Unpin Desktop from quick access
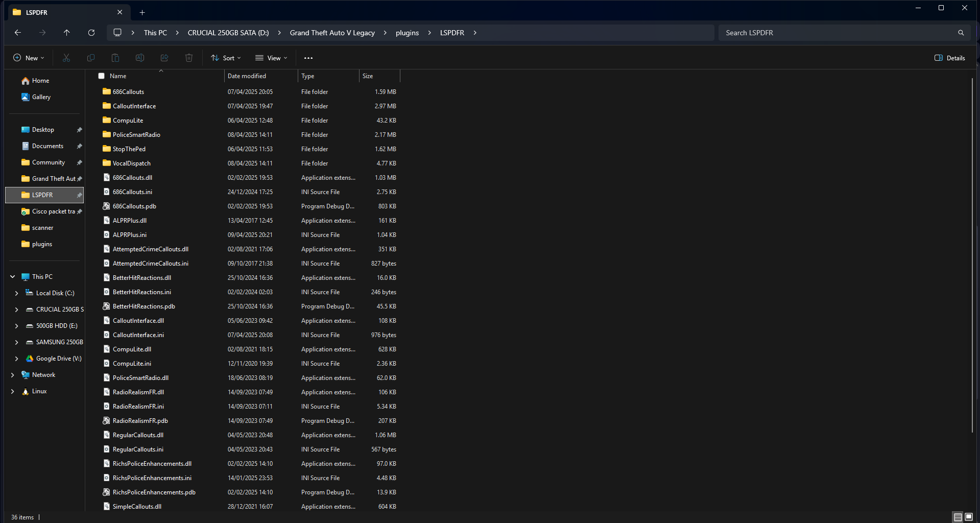980x523 pixels. 79,130
